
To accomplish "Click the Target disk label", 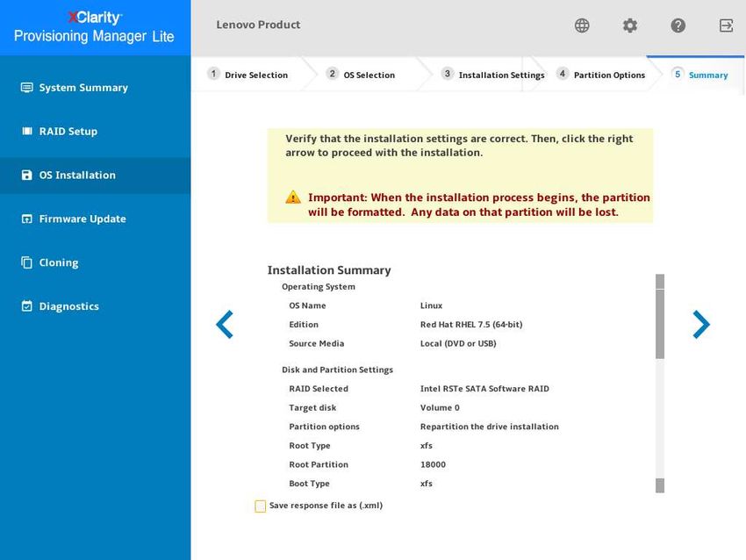I will click(x=312, y=408).
